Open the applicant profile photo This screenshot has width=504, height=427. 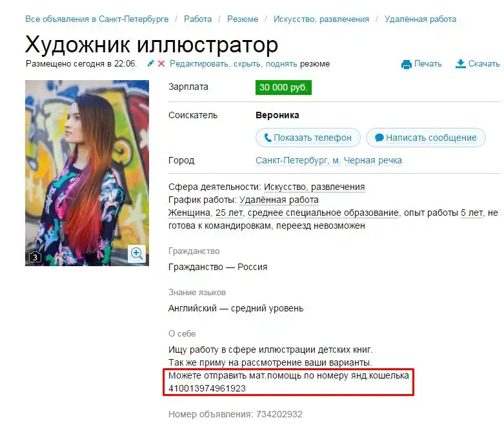point(86,172)
